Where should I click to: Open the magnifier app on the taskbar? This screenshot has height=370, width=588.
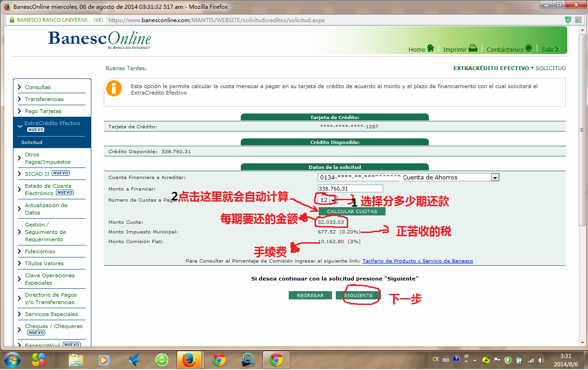point(248,359)
